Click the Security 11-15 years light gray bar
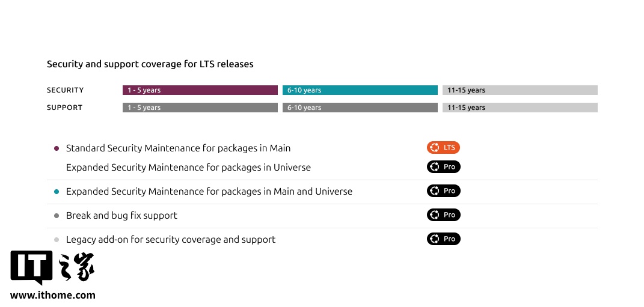Screen dimensions: 644x307 click(x=520, y=90)
